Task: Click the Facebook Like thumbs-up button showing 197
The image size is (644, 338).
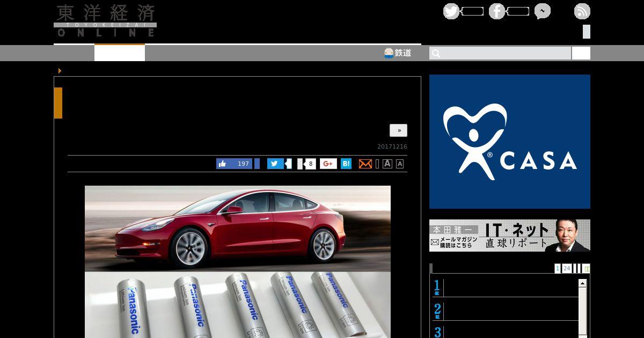Action: tap(234, 164)
